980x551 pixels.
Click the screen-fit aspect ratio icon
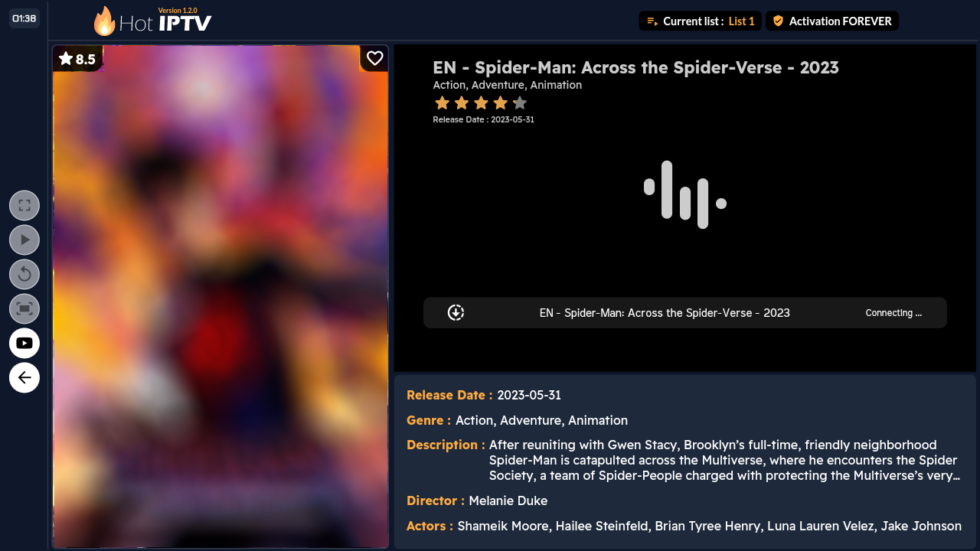point(24,308)
